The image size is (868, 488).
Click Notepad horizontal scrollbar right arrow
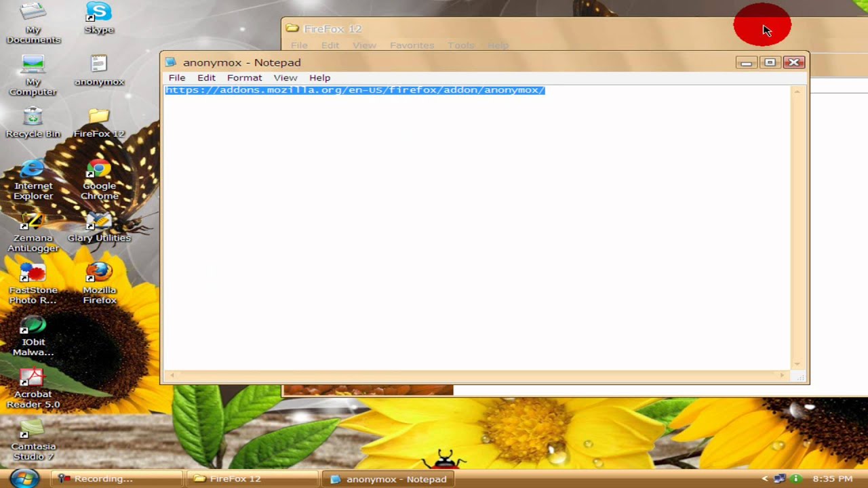pyautogui.click(x=783, y=375)
